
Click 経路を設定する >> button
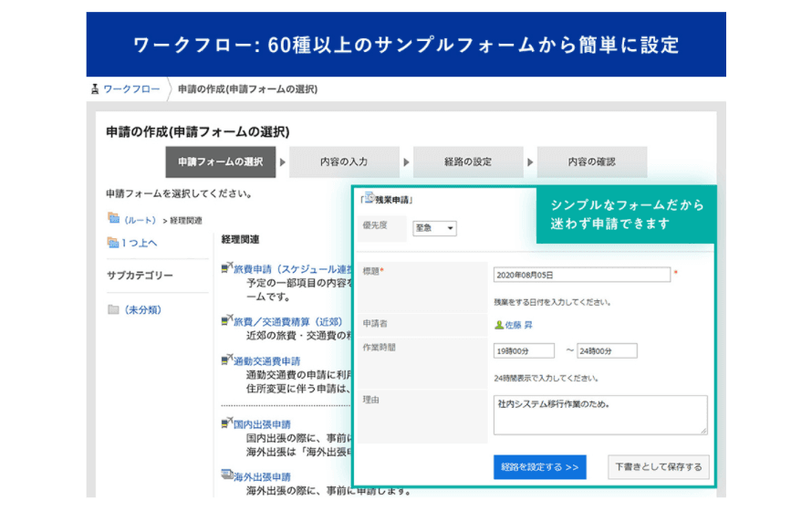click(x=539, y=467)
